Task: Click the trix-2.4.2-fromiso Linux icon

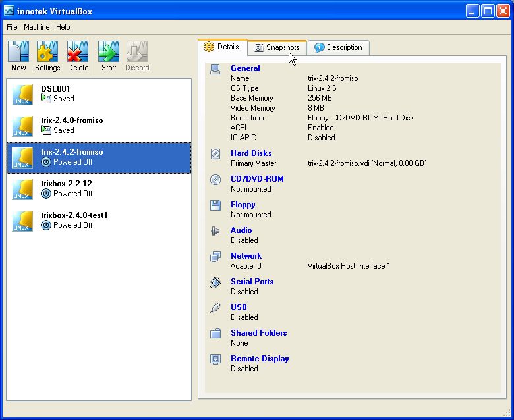Action: pyautogui.click(x=22, y=158)
